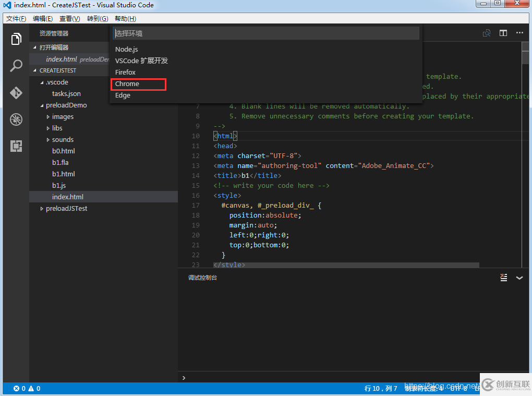Click the open preview icon at editor top
Viewport: 532px width, 396px height.
point(487,33)
